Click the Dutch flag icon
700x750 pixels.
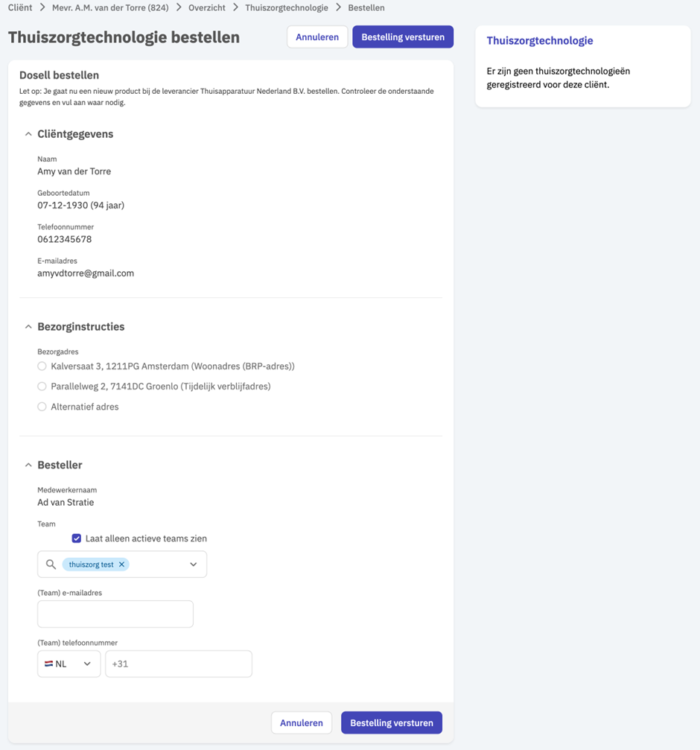pyautogui.click(x=48, y=664)
